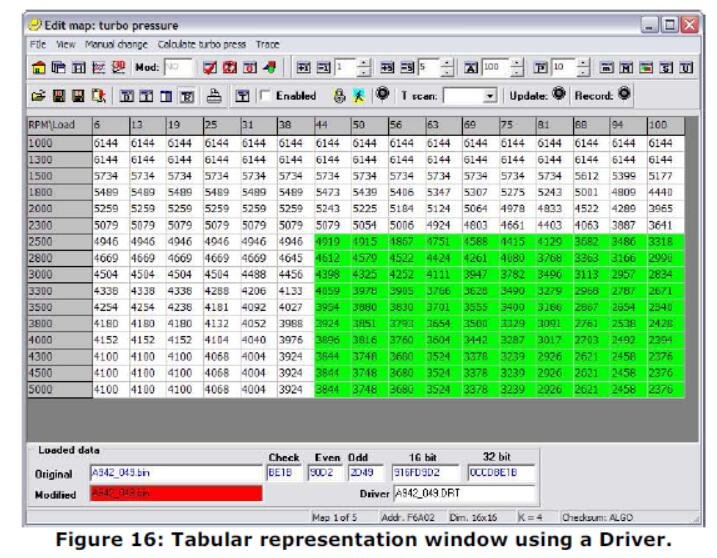Click the Record indicator icon
717x558 pixels.
pos(625,95)
